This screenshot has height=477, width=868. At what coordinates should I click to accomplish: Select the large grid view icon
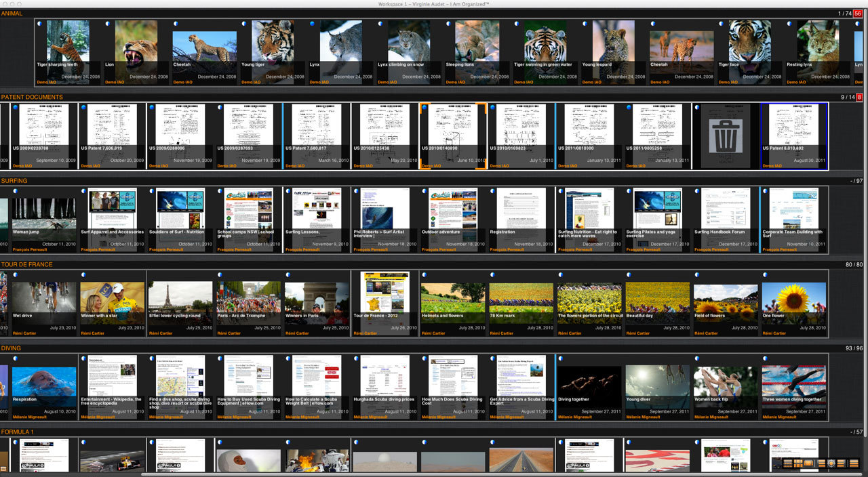point(798,463)
